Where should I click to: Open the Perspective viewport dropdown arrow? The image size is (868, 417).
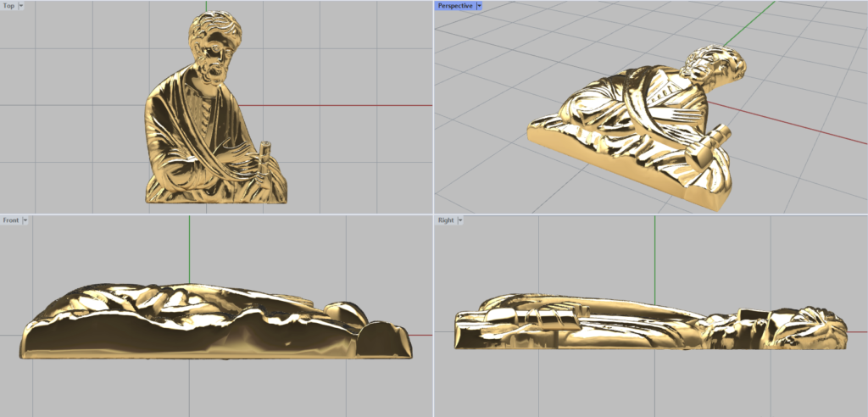point(479,6)
